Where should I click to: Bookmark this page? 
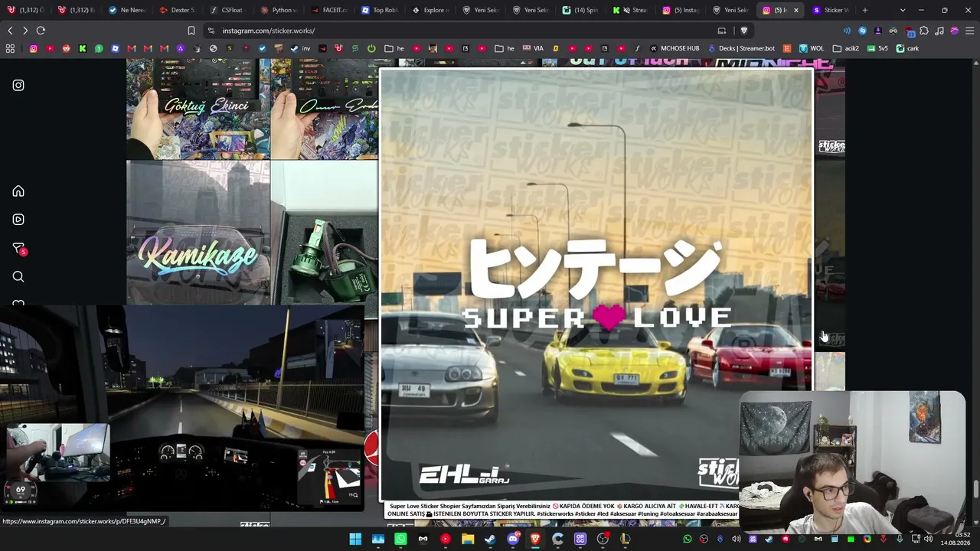point(191,31)
